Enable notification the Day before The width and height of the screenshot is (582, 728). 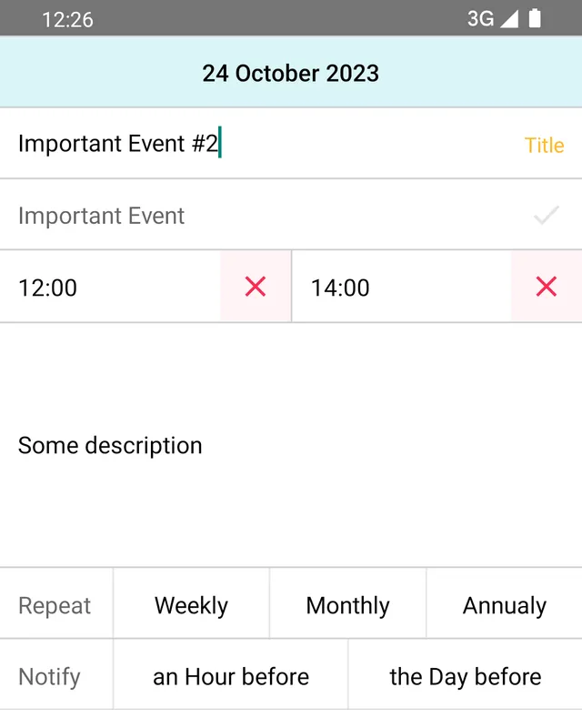point(465,676)
